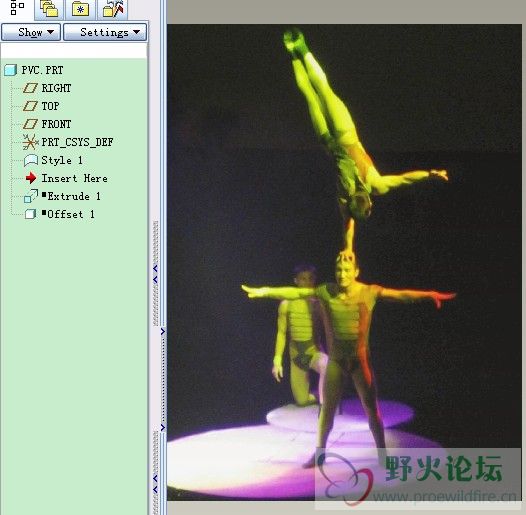Select PRT_CSYS_DEF in the model tree

[77, 142]
